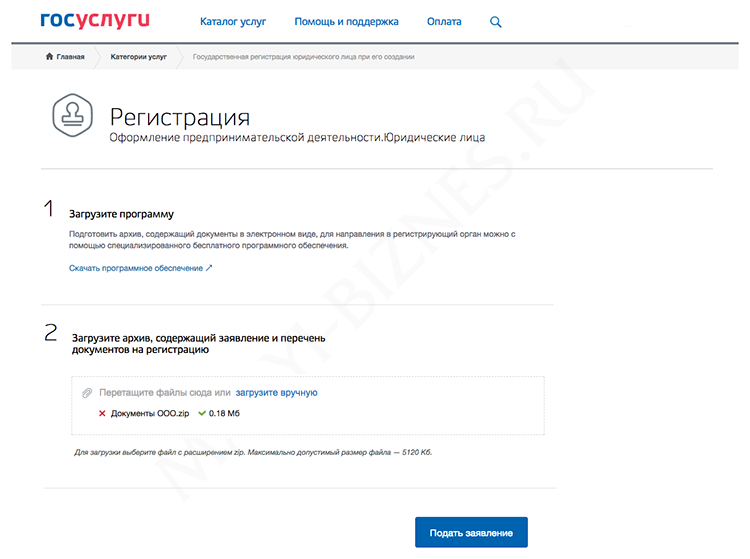The image size is (750, 559).
Task: Open the Оплата section
Action: pyautogui.click(x=444, y=21)
